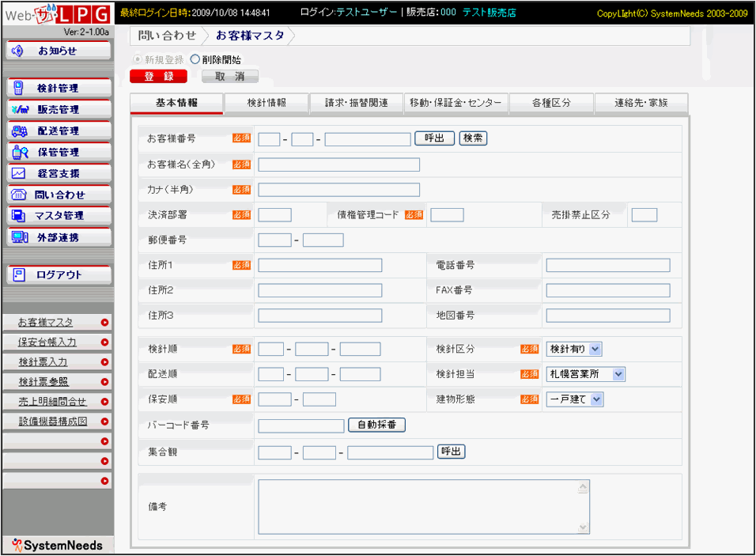The image size is (756, 556).
Task: Click the マスタ管理 icon
Action: point(18,216)
